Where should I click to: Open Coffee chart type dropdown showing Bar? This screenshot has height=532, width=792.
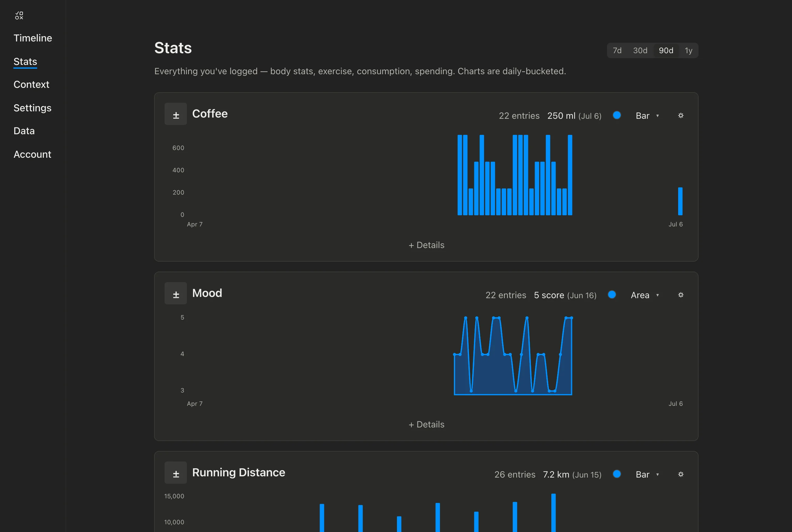(x=648, y=116)
